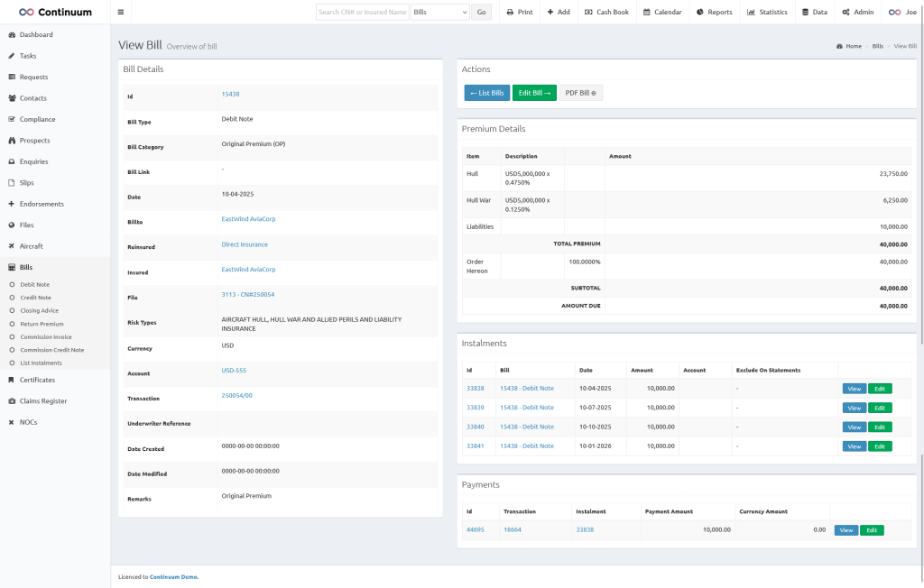Collapse the Bills sidebar section

pos(26,268)
